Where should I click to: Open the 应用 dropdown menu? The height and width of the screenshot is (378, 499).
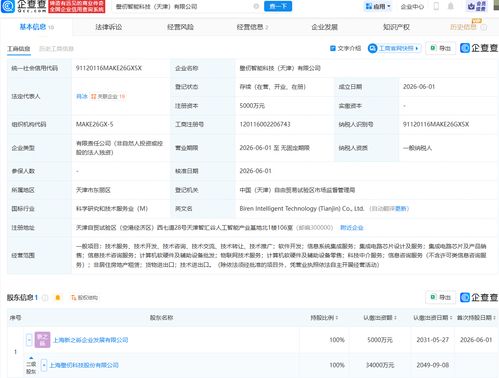click(378, 6)
